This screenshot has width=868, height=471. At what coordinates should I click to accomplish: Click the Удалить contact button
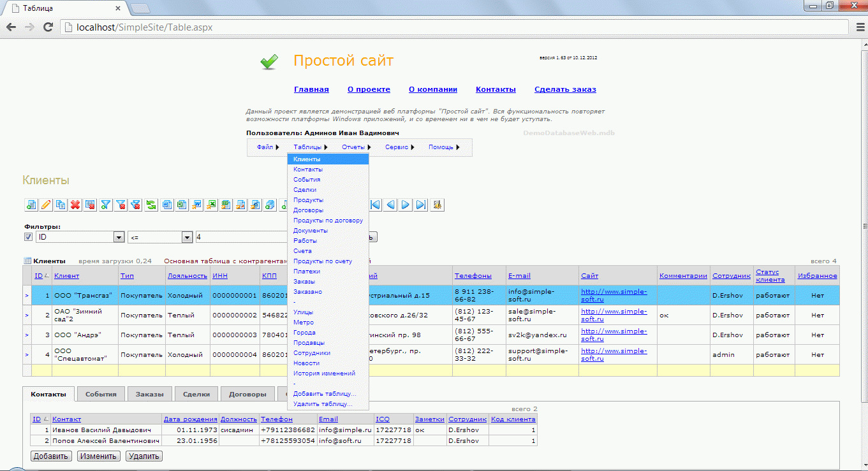[x=144, y=456]
